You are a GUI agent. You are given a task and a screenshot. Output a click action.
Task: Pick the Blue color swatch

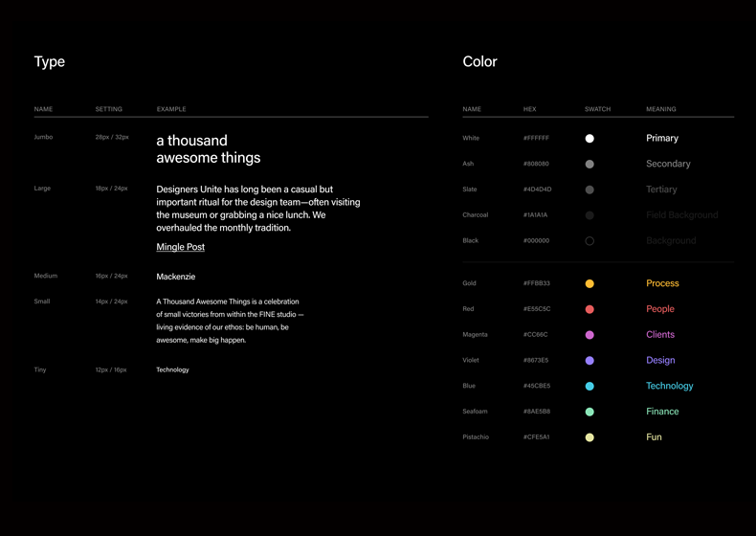tap(589, 387)
